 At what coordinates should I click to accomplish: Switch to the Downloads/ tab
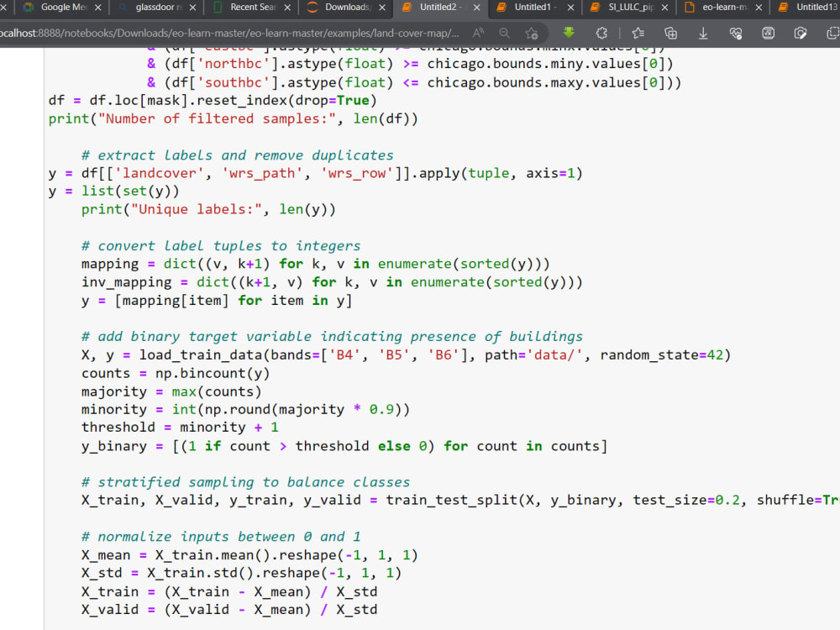(347, 7)
